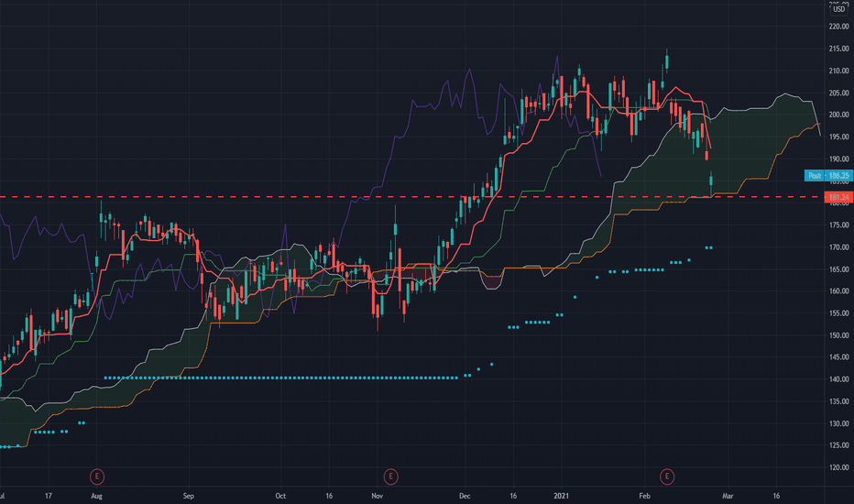The width and height of the screenshot is (854, 504).
Task: Open the earnings marker near Feb
Action: [667, 477]
